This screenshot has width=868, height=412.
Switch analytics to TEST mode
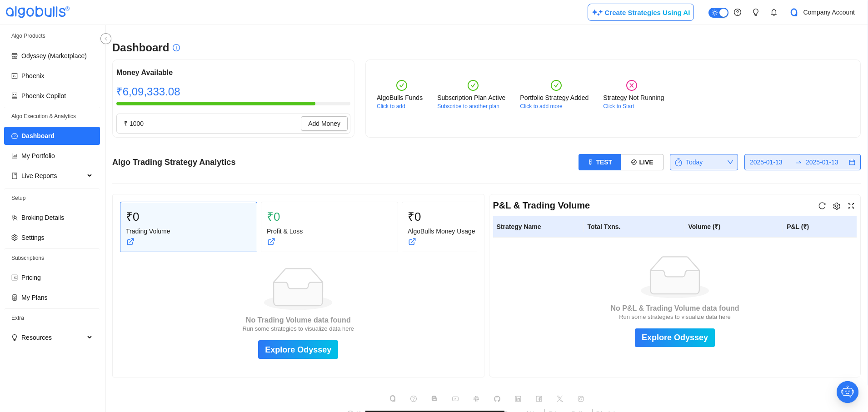pos(600,162)
